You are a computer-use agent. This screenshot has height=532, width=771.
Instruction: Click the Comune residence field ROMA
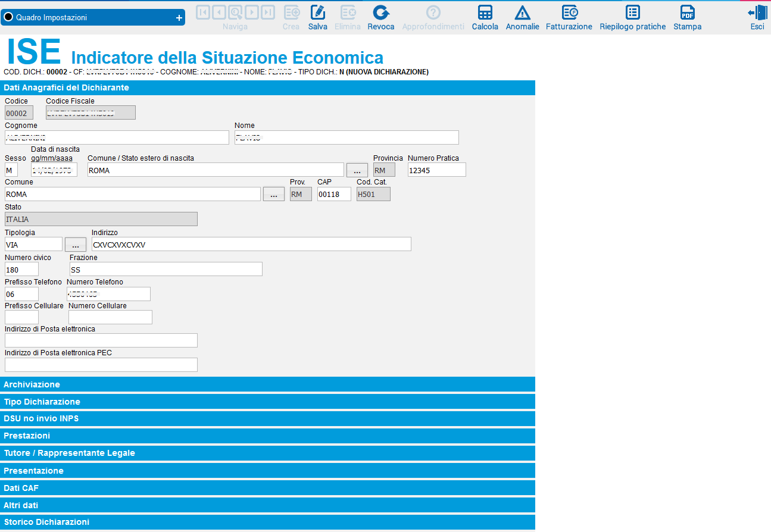tap(133, 194)
